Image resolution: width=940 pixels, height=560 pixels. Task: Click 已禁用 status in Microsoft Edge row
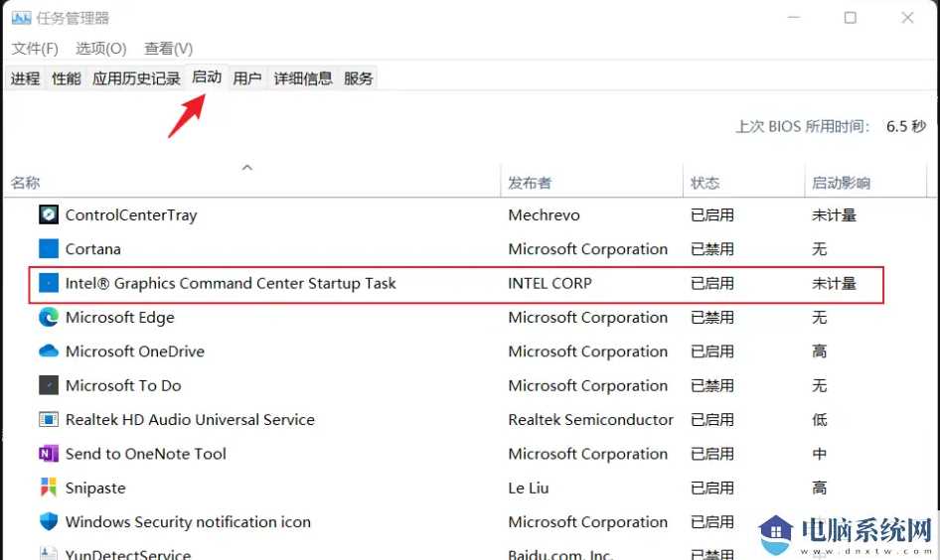[712, 318]
